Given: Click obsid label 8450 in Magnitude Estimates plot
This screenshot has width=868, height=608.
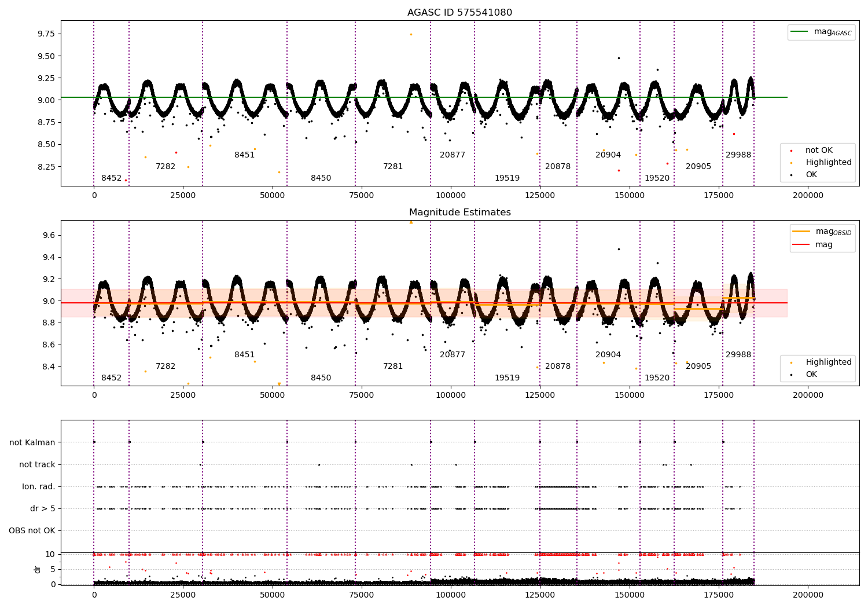Looking at the screenshot, I should 321,378.
